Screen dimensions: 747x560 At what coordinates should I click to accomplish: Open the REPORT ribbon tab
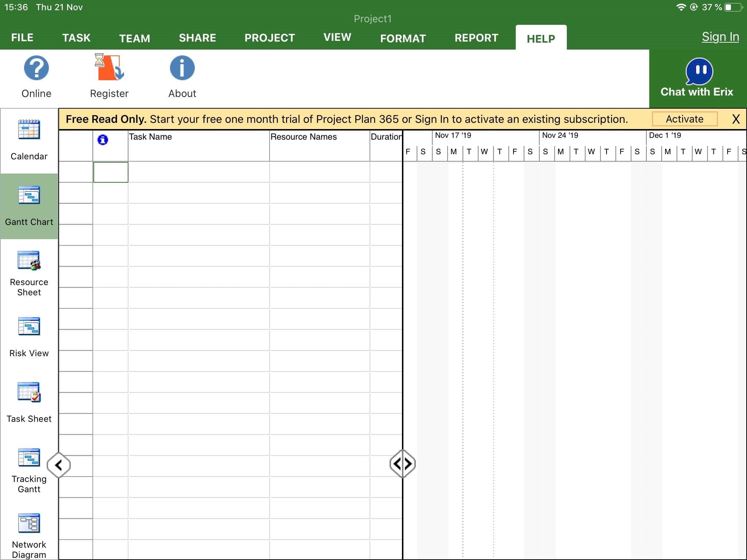(x=476, y=38)
